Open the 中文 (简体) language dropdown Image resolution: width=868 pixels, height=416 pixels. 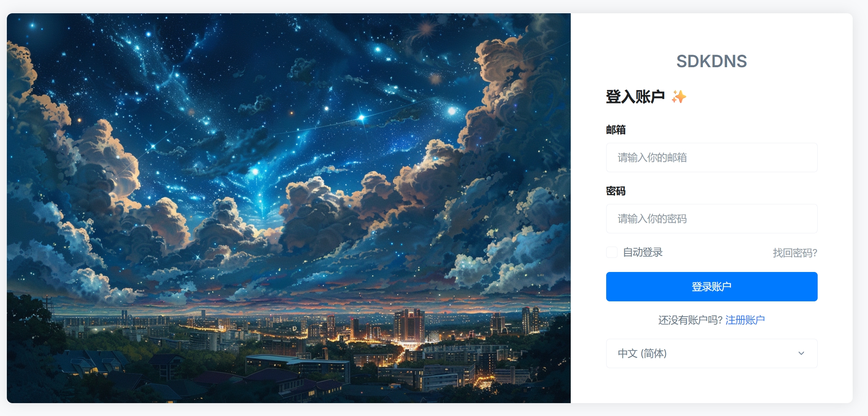point(712,353)
